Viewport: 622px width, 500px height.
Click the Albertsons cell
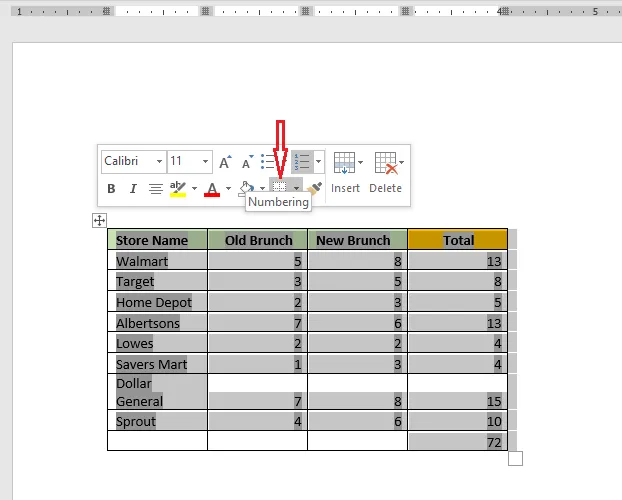click(x=157, y=322)
